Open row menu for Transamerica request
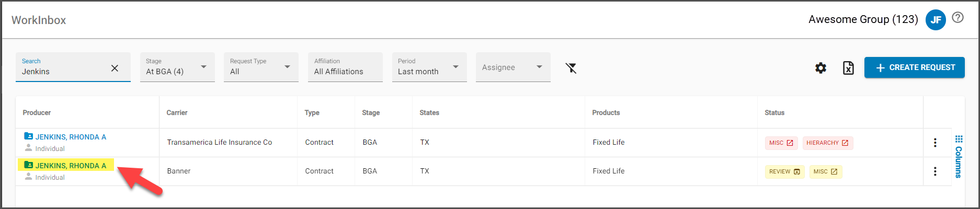Image resolution: width=980 pixels, height=209 pixels. point(935,143)
